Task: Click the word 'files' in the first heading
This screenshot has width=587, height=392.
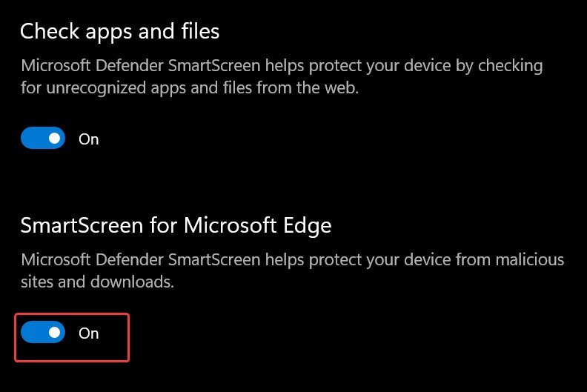Action: 194,31
